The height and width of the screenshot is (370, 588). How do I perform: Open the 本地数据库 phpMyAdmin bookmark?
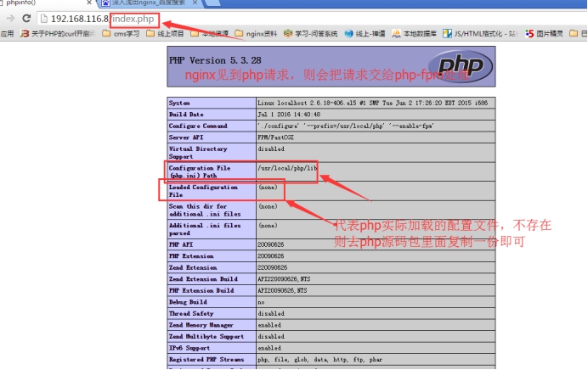(414, 34)
